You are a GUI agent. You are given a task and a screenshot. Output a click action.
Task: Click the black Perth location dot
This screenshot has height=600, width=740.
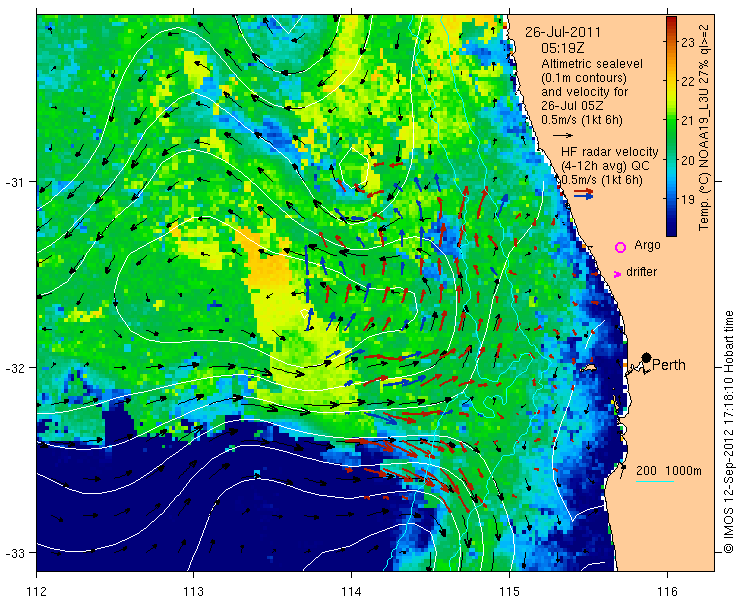pos(647,357)
